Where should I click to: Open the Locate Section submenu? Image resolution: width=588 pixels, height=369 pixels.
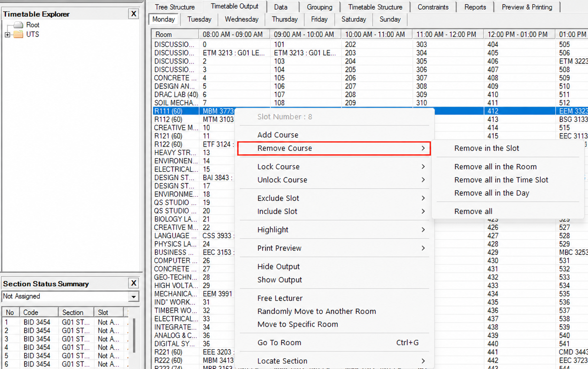pos(334,361)
